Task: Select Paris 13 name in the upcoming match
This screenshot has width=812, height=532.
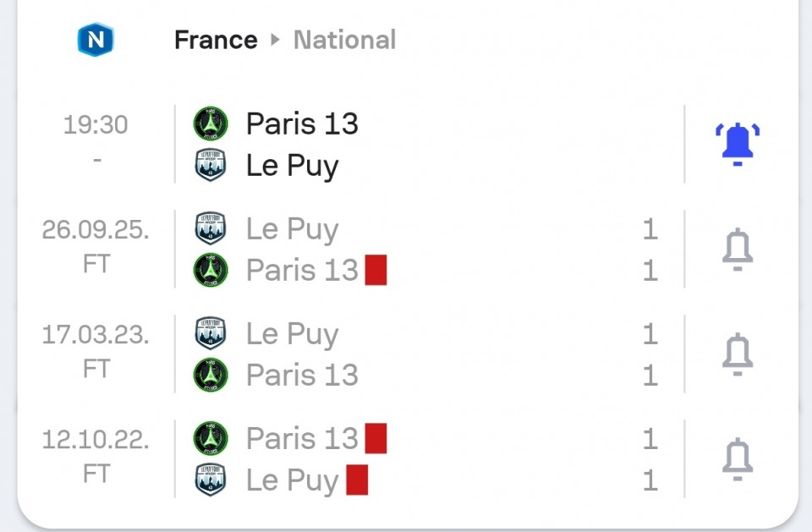Action: point(302,124)
